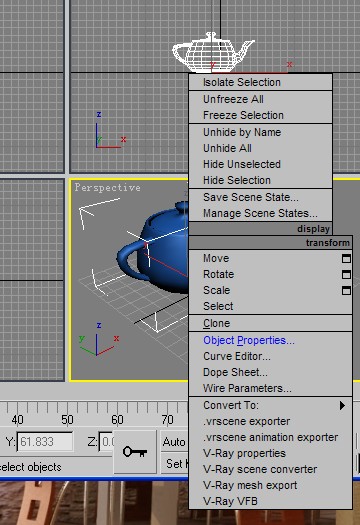The height and width of the screenshot is (525, 360).
Task: Launch V-Ray scene converter
Action: point(271,469)
